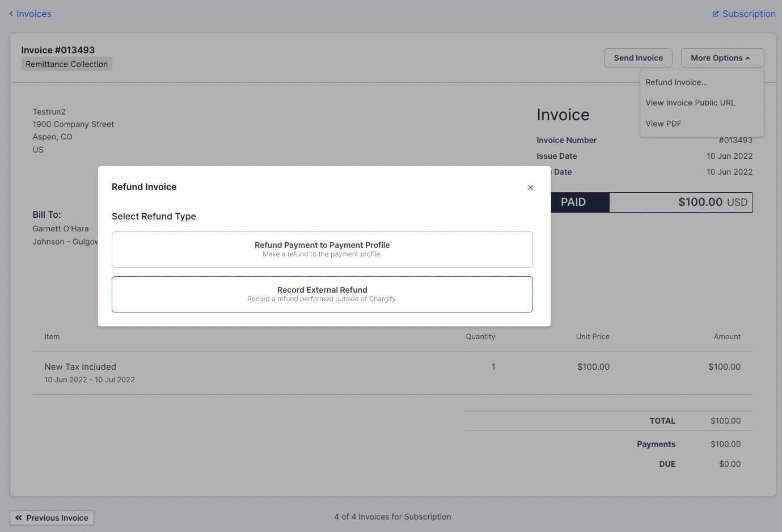Image resolution: width=782 pixels, height=532 pixels.
Task: Click the edit icon next to Subscription
Action: (x=716, y=14)
